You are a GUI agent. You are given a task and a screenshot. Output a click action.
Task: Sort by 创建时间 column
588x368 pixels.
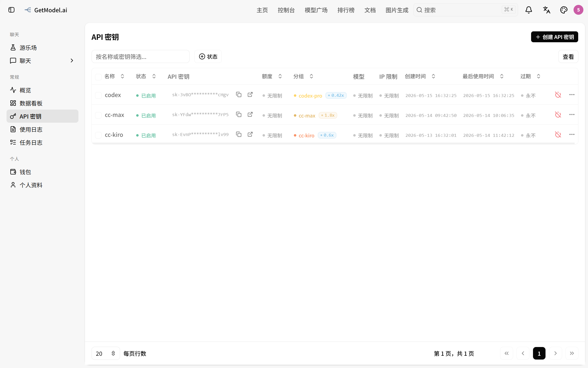[420, 76]
